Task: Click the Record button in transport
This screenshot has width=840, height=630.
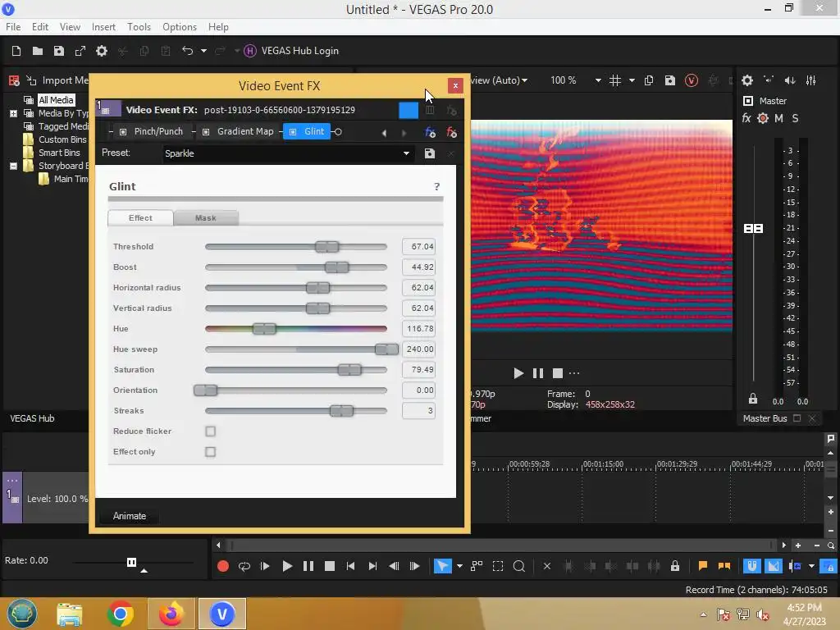Action: [x=223, y=566]
